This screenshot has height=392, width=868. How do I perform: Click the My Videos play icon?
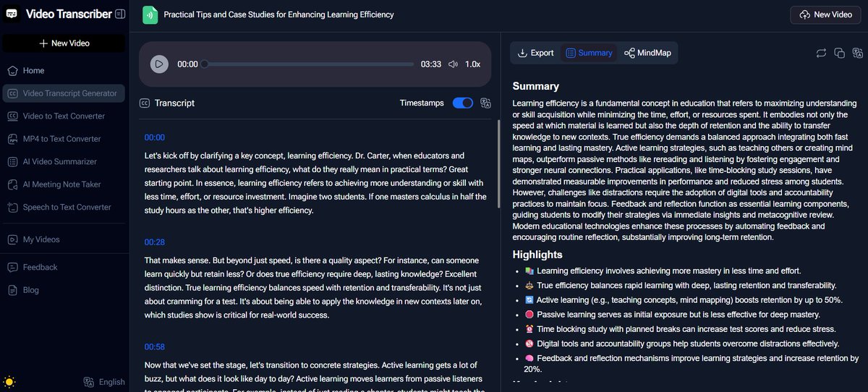pyautogui.click(x=12, y=239)
